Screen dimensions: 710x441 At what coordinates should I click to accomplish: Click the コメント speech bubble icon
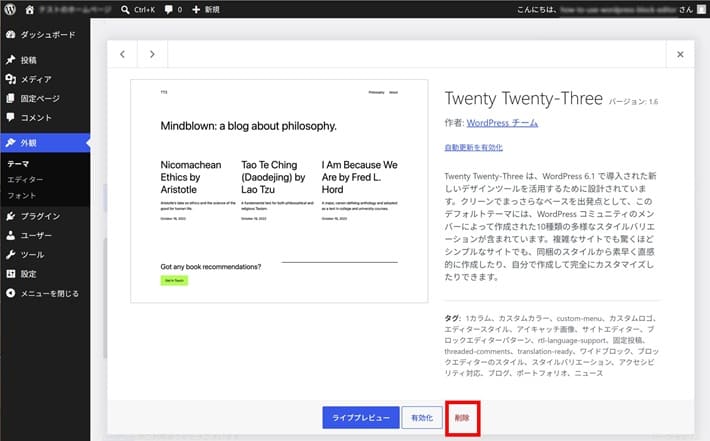click(x=10, y=117)
